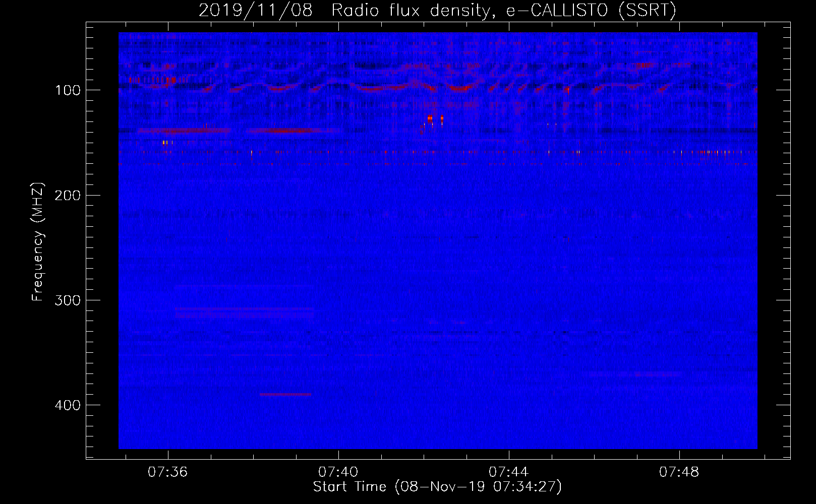Click the red band near 140 MHz at 07:36

click(x=184, y=131)
